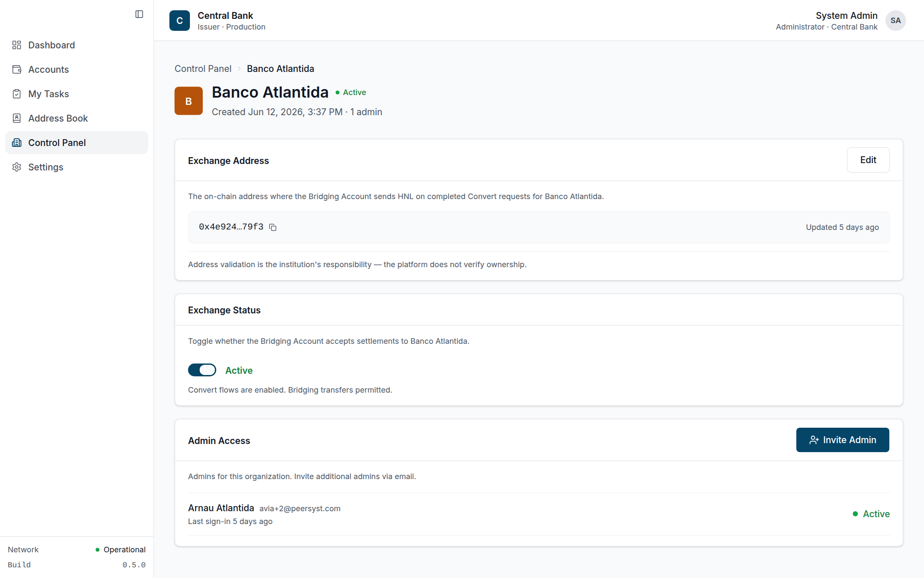This screenshot has height=578, width=924.
Task: Click the 0x4e924…79f3 address text
Action: [x=231, y=227]
